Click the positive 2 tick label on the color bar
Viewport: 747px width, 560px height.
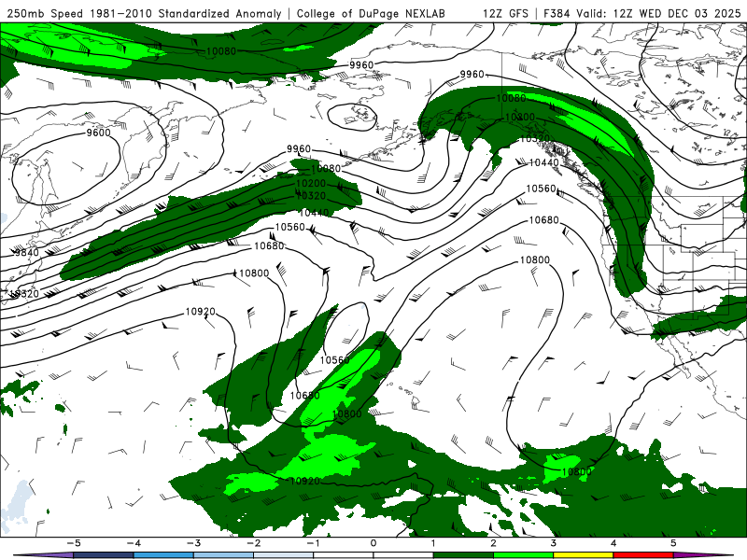tap(494, 543)
